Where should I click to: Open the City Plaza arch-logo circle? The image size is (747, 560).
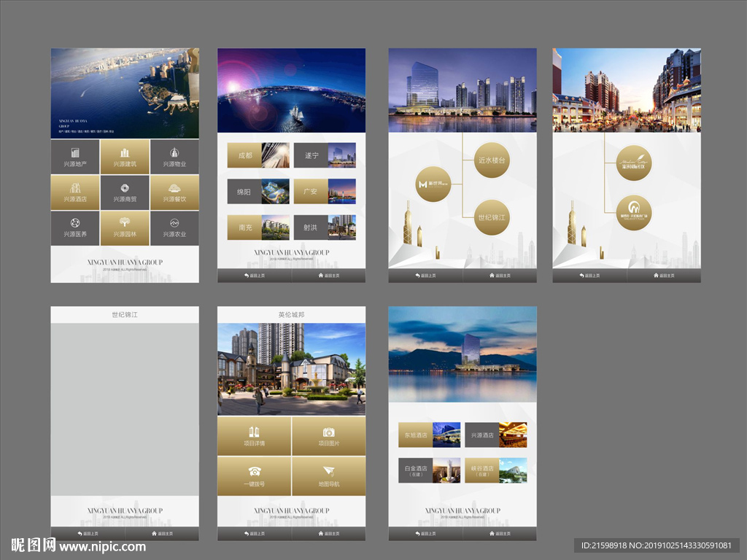[x=634, y=212]
